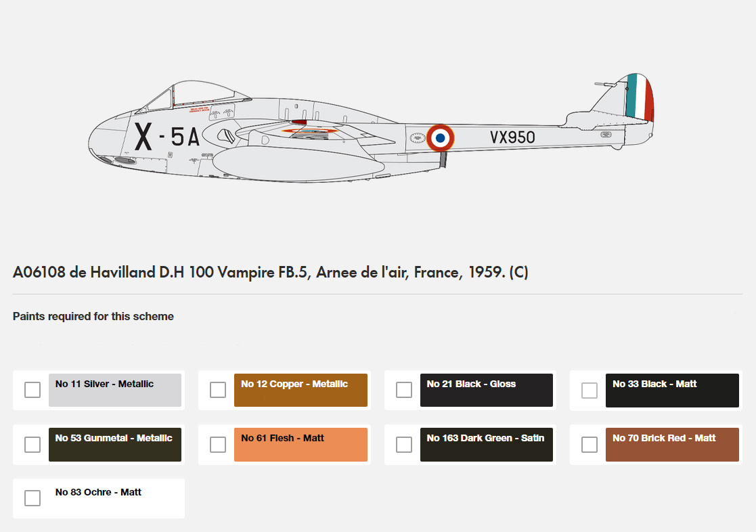This screenshot has width=756, height=532.
Task: Click the A06108 Vampire FB.5 scheme title
Action: point(271,272)
